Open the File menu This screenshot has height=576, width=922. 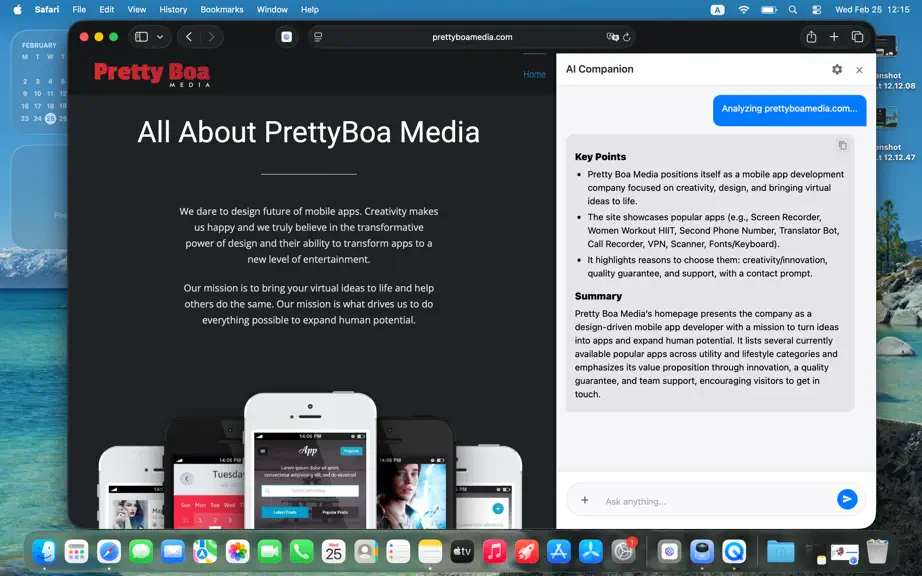[x=79, y=9]
